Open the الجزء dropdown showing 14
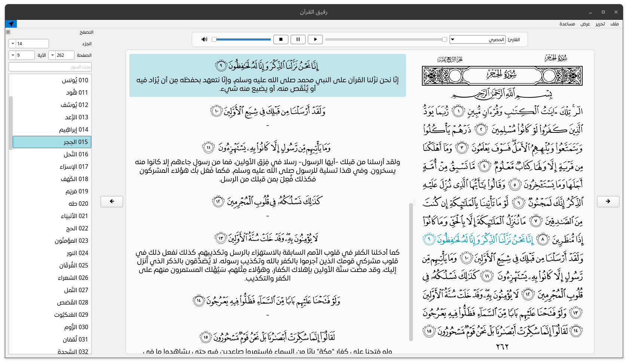This screenshot has width=628, height=364. tap(13, 44)
